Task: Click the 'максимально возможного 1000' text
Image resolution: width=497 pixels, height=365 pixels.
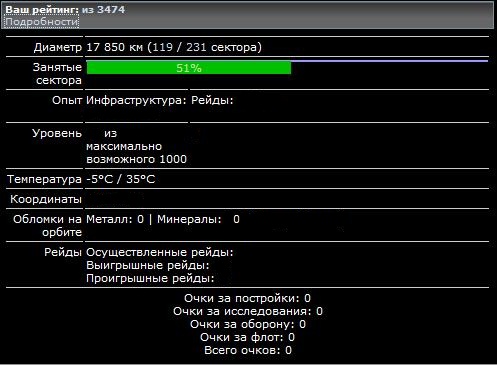Action: pyautogui.click(x=136, y=153)
